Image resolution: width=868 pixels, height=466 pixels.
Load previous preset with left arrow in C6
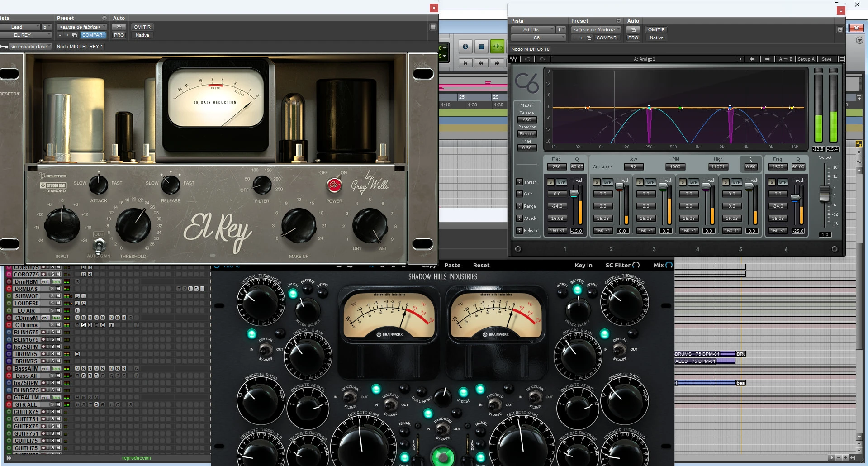[752, 59]
